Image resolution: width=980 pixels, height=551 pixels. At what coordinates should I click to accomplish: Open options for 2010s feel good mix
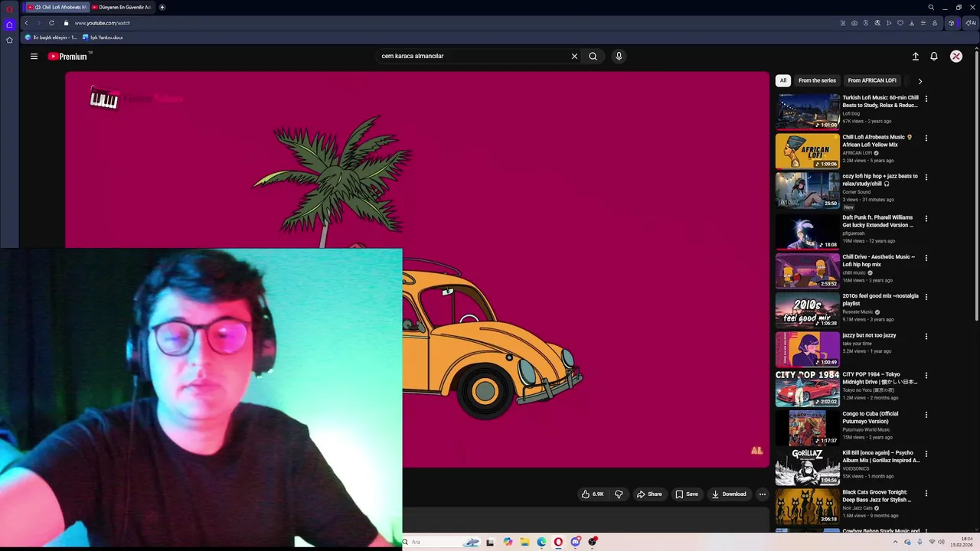[x=926, y=297]
